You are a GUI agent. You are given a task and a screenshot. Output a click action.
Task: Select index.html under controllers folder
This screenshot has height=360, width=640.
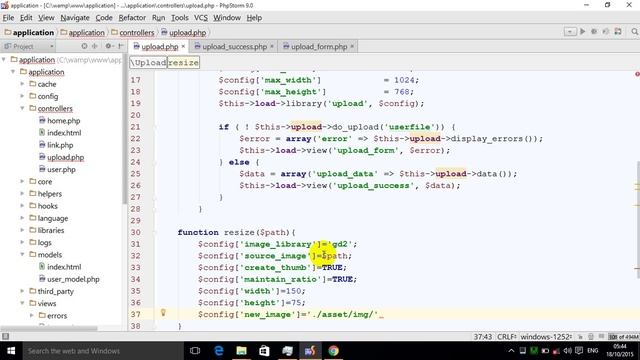pyautogui.click(x=60, y=133)
